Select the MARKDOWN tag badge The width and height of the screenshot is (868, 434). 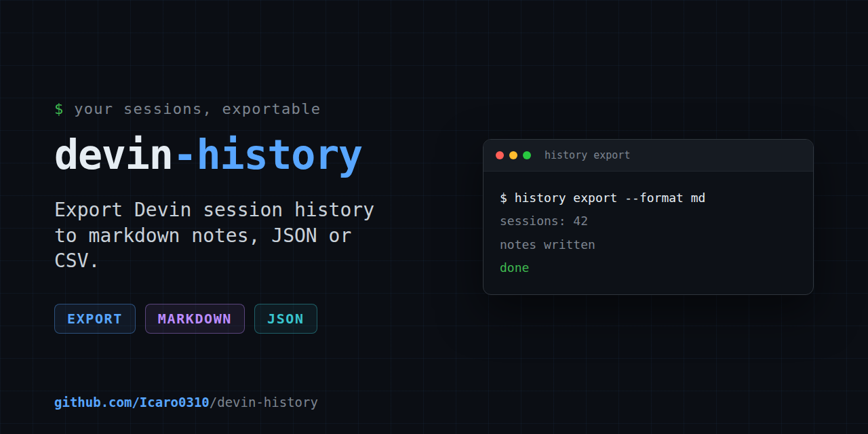(195, 319)
